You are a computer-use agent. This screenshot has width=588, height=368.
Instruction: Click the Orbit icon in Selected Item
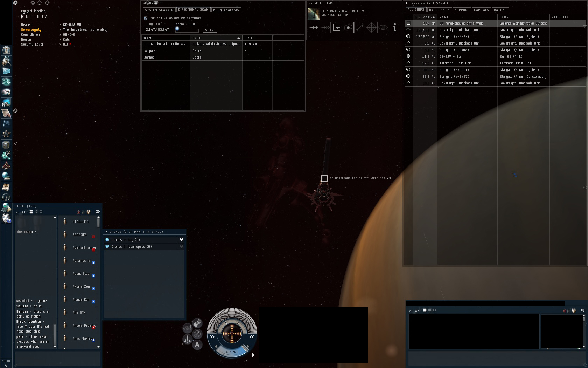pyautogui.click(x=348, y=27)
